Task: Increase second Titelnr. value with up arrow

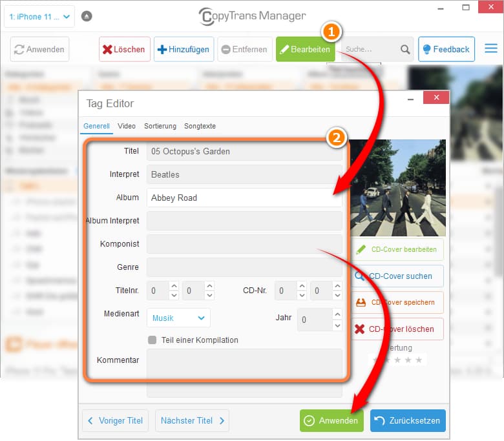Action: (x=209, y=285)
